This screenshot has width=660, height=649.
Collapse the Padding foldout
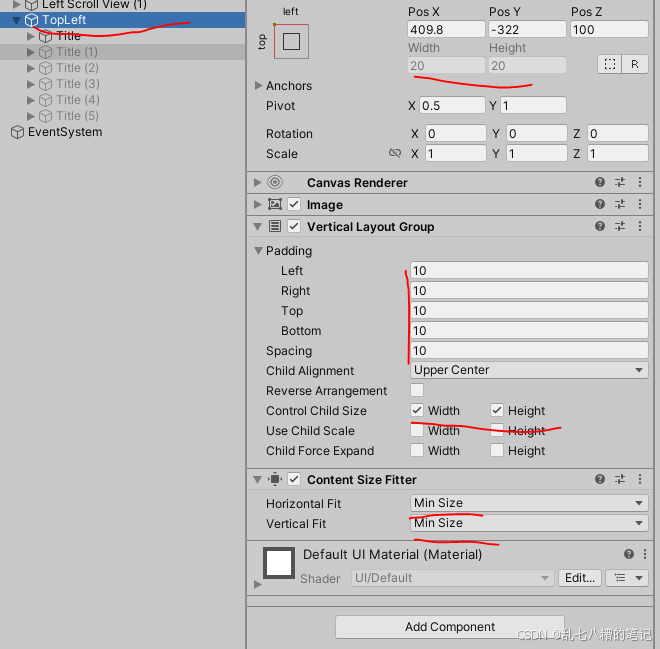coord(258,251)
